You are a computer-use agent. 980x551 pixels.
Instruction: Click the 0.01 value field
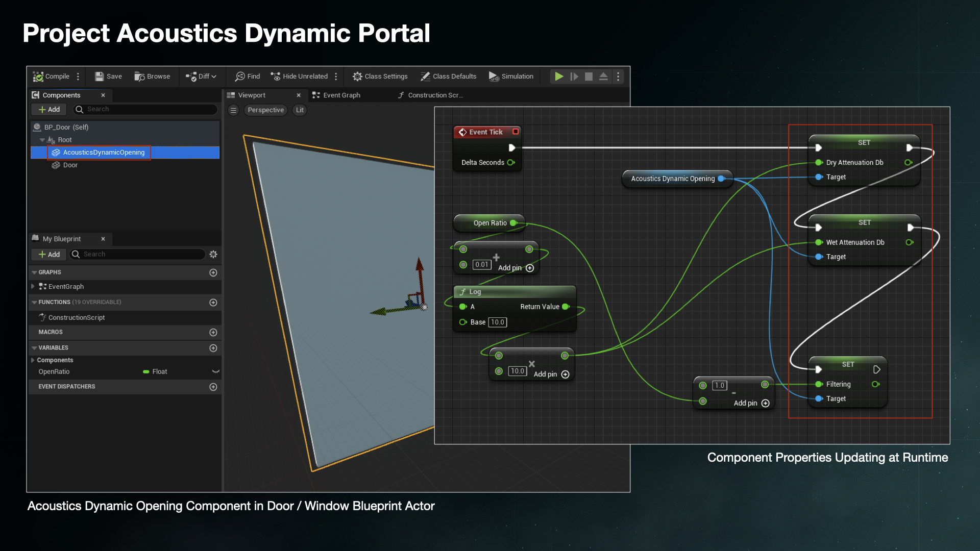pos(482,264)
